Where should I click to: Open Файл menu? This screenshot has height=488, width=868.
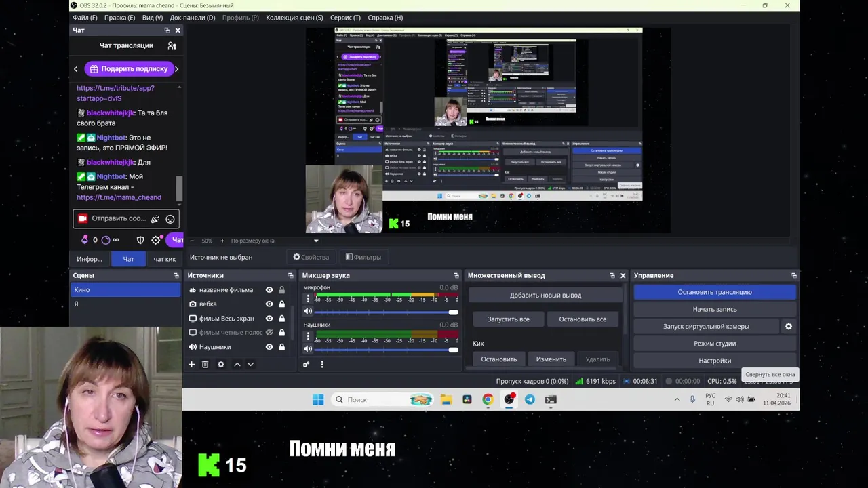coord(85,18)
